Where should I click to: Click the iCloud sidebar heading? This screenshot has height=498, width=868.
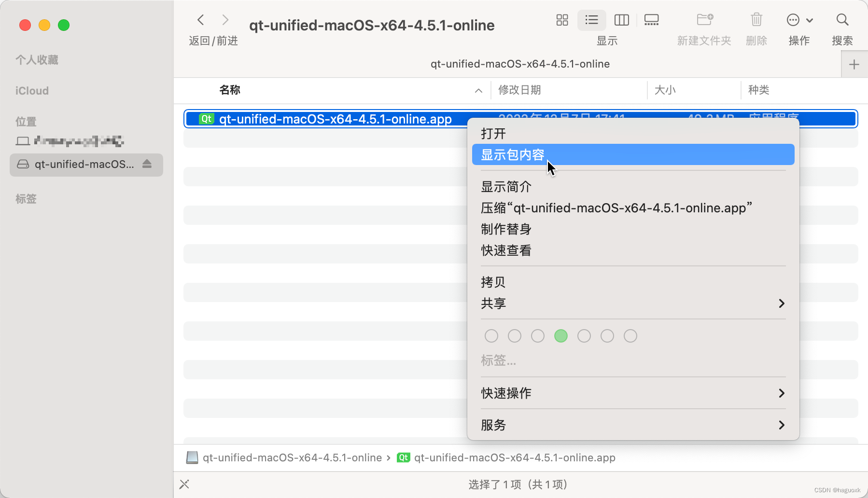tap(32, 91)
